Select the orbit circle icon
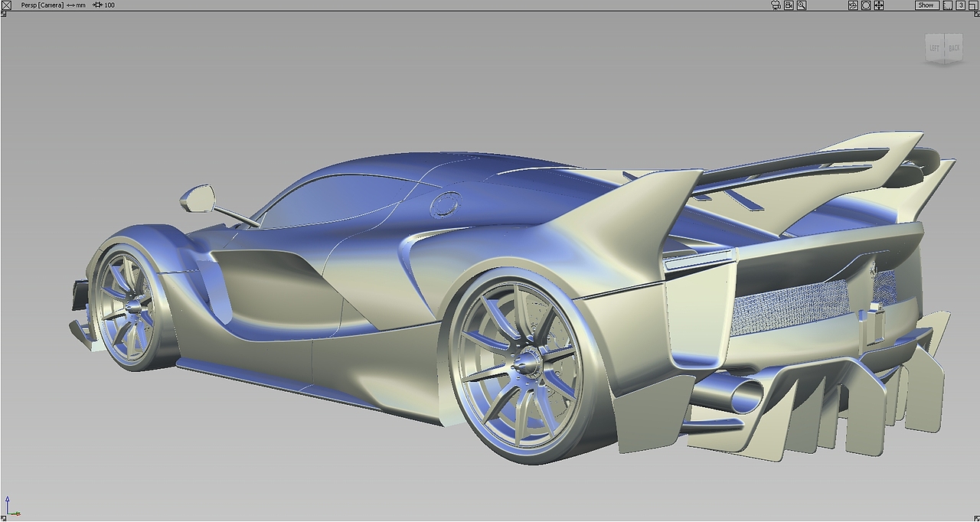980x522 pixels. tap(865, 5)
